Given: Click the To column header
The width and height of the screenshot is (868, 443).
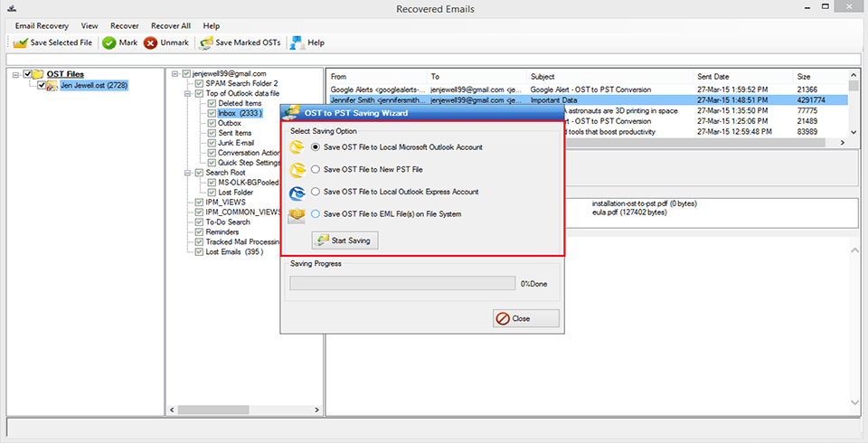Looking at the screenshot, I should 476,77.
